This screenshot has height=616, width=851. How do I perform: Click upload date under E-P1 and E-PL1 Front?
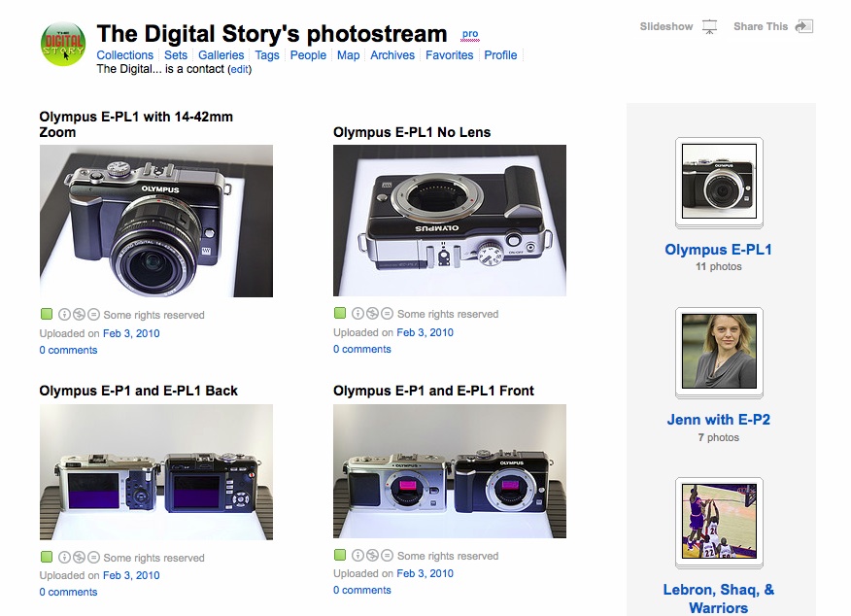pyautogui.click(x=425, y=573)
